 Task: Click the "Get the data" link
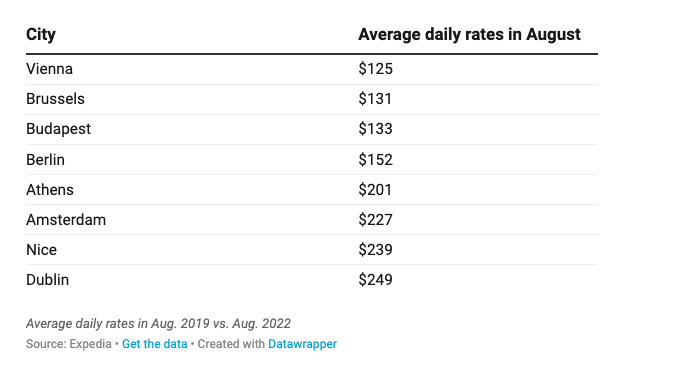[155, 344]
